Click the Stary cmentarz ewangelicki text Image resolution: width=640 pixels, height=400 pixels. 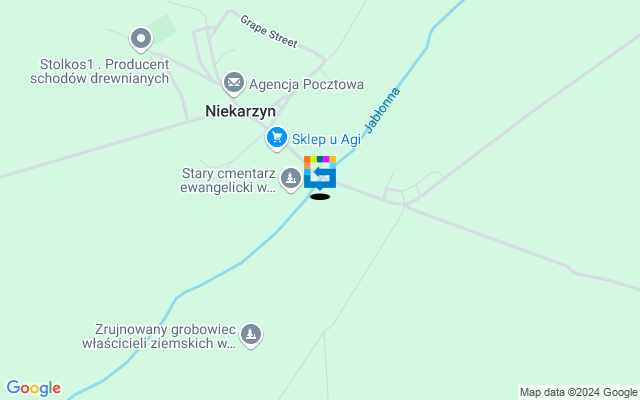(x=228, y=180)
